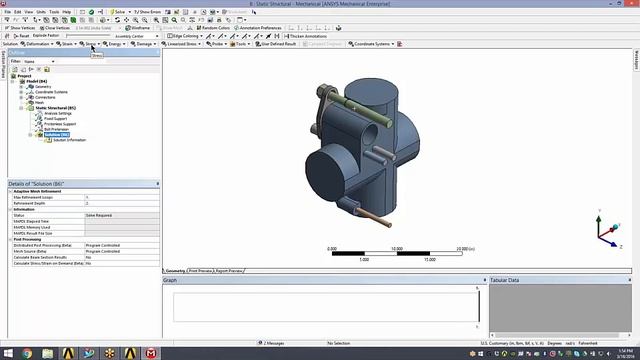This screenshot has width=640, height=360.
Task: Click the Box Zoom icon
Action: [144, 20]
